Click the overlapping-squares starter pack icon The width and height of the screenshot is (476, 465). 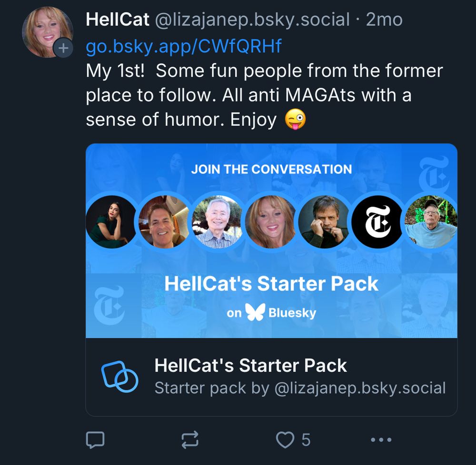[x=120, y=376]
